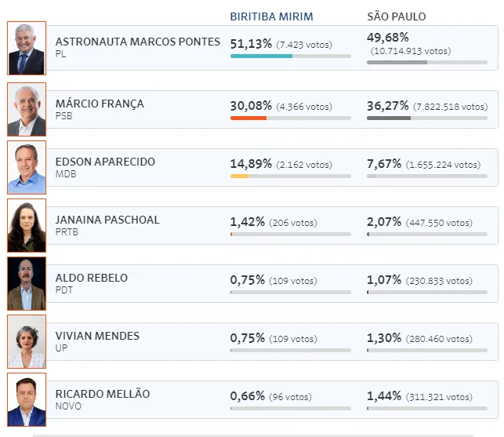Click the Janaina Paschoal name text

click(107, 220)
